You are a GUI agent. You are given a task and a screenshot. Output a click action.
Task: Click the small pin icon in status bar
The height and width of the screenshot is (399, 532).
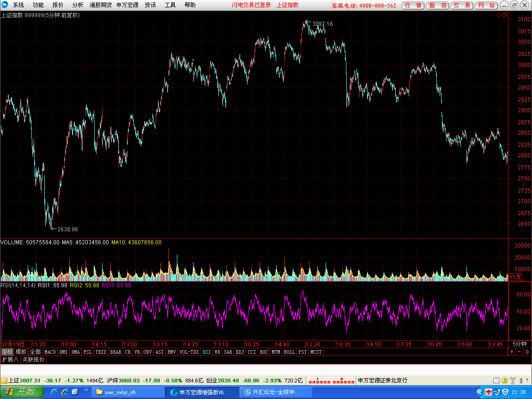[x=527, y=381]
